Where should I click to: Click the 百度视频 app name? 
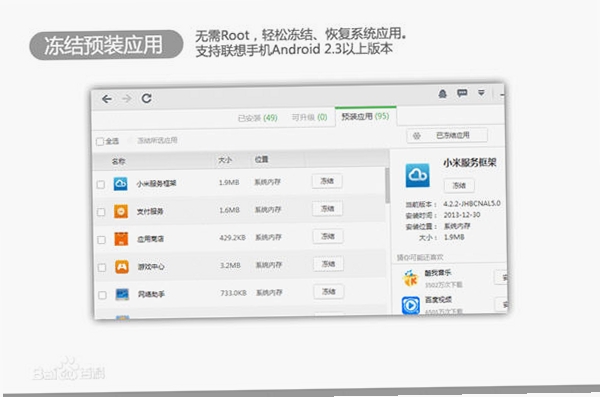tap(439, 300)
